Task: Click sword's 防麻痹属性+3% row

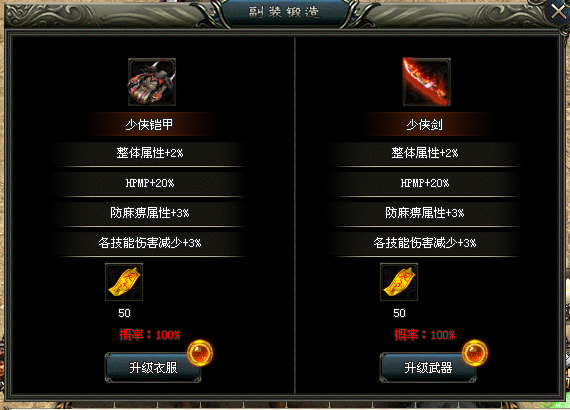Action: [425, 213]
